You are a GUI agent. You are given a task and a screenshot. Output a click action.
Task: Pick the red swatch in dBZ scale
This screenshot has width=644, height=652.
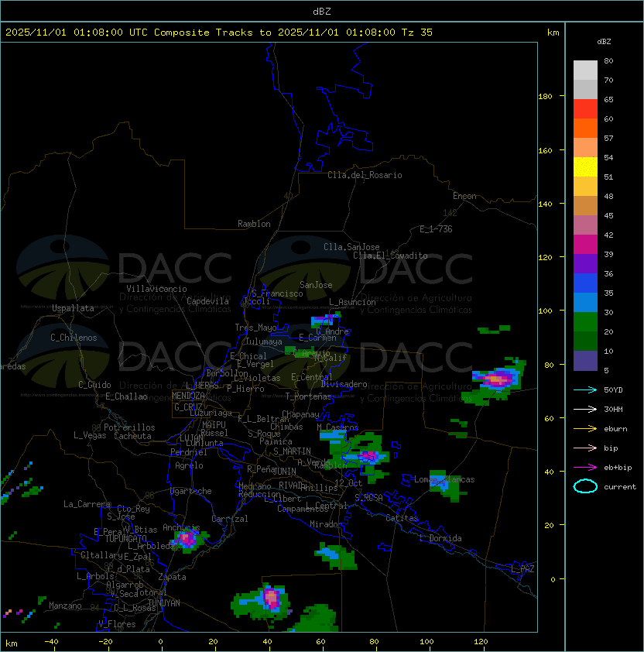point(585,109)
